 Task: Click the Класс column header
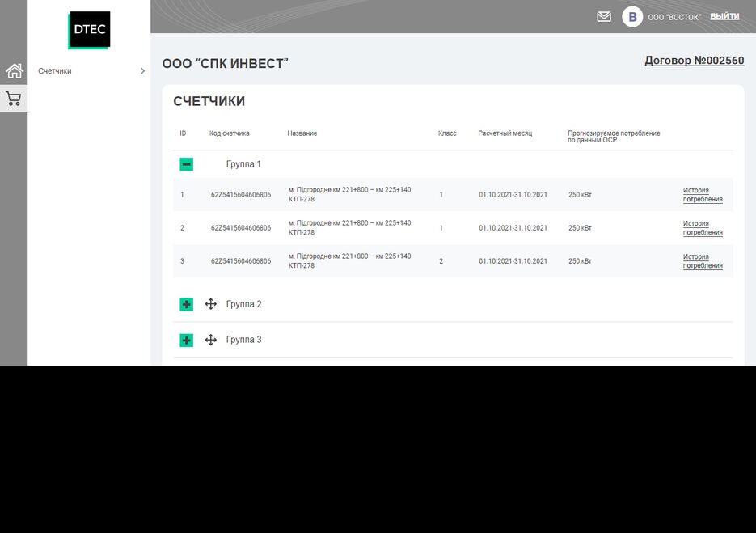[447, 133]
